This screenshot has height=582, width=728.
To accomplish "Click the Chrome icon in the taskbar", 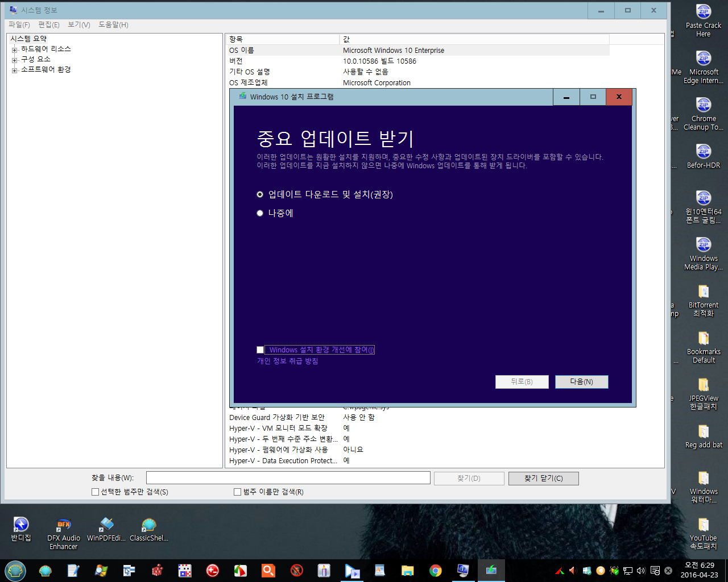I will (x=436, y=571).
